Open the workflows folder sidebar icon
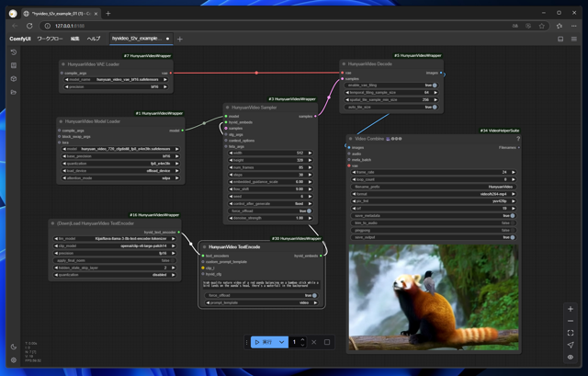The width and height of the screenshot is (588, 376). 13,93
